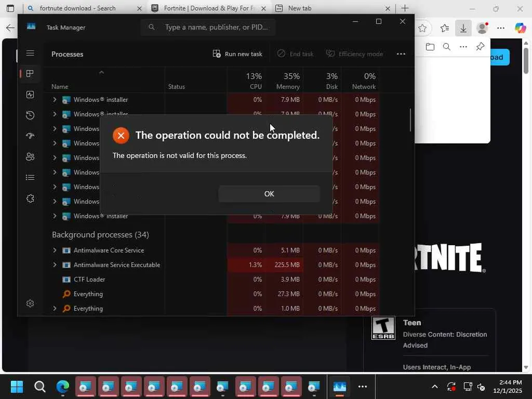Search downloads magnifier icon in Downloads panel
This screenshot has height=399, width=532.
coord(446,46)
